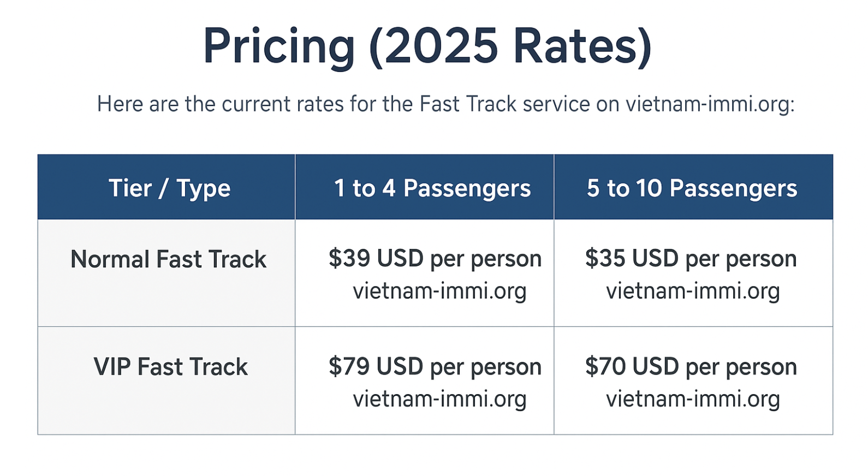Open vietnam-immi.org link under the $35 price
The height and width of the screenshot is (476, 868).
(693, 291)
